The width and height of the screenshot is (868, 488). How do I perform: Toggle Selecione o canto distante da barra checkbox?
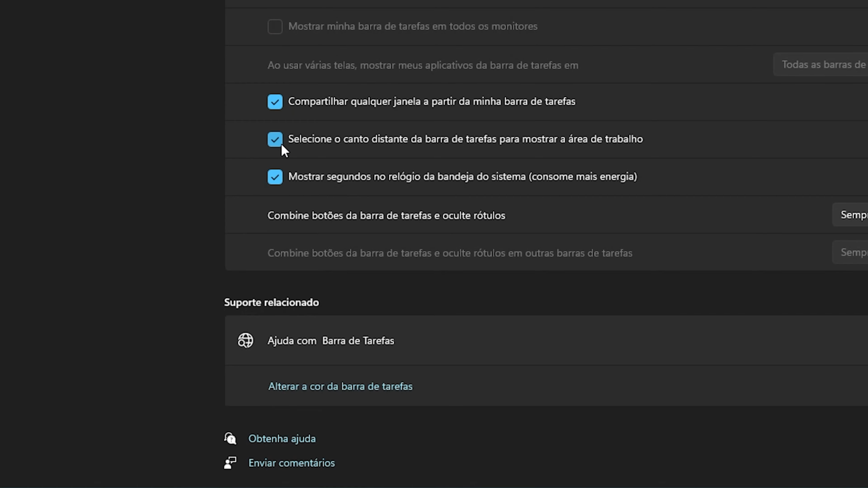point(275,139)
